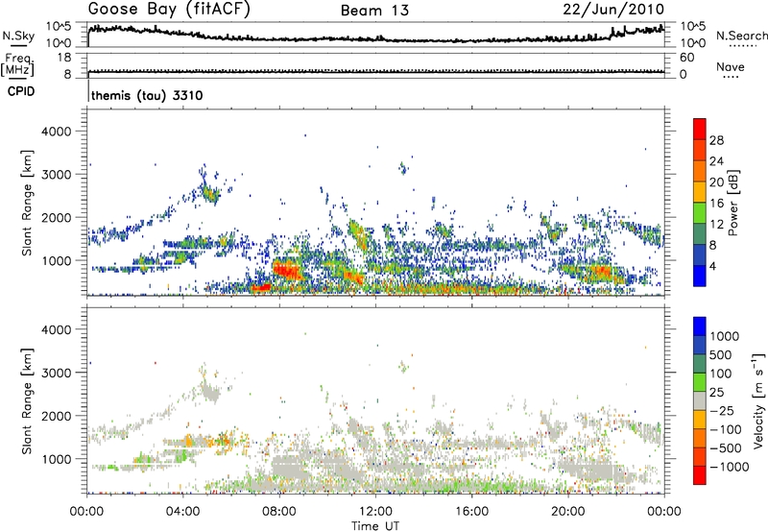Select the "Nave" legend label
This screenshot has height=532, width=768.
coord(731,66)
